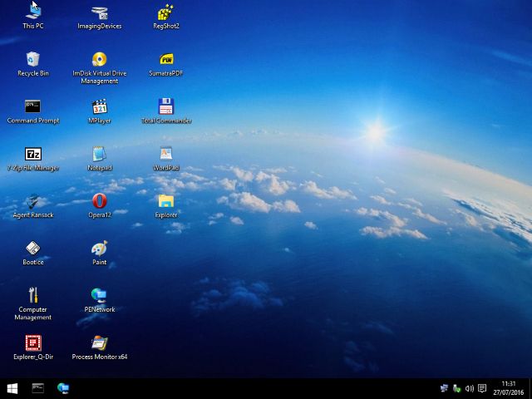532x399 pixels.
Task: Open the Paint desktop shortcut
Action: coord(100,249)
